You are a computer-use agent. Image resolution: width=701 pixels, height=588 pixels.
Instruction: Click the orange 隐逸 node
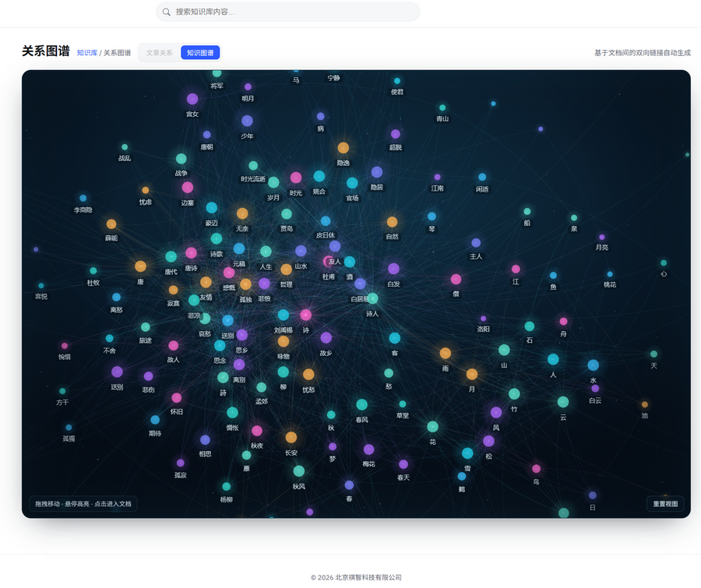343,148
